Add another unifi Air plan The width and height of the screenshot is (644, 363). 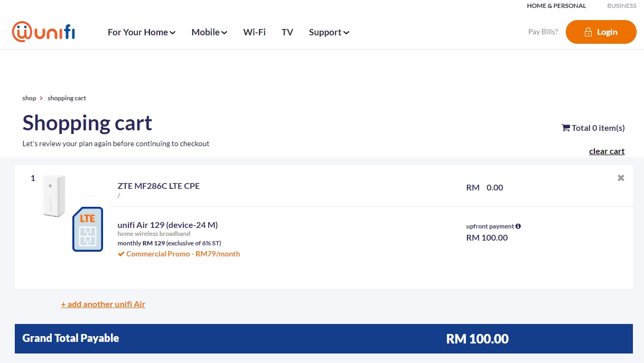pyautogui.click(x=103, y=304)
